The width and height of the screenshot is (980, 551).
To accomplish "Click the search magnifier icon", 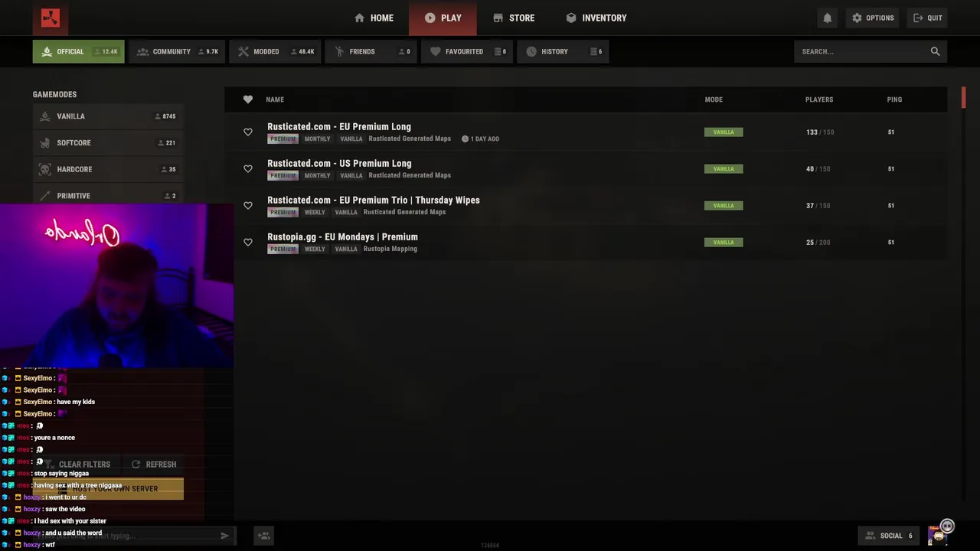I will tap(935, 51).
